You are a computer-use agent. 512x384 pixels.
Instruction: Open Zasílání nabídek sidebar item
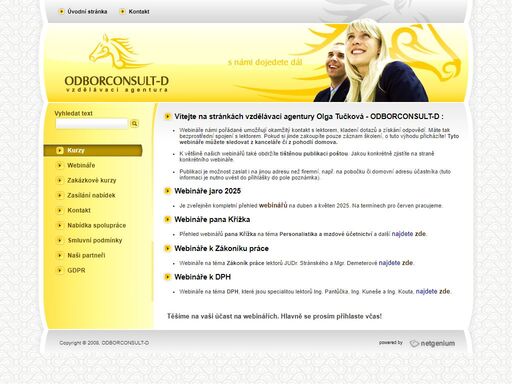(x=91, y=195)
